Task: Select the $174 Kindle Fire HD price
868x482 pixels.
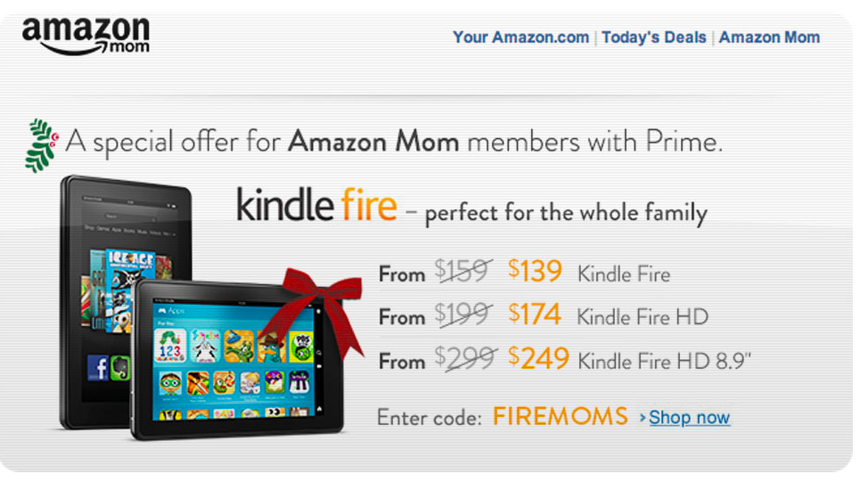Action: point(535,315)
